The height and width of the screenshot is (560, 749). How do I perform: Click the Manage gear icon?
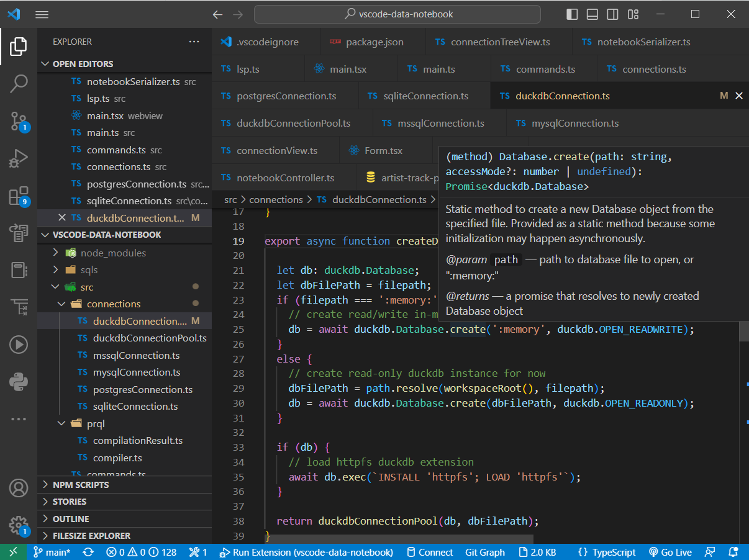point(19,525)
